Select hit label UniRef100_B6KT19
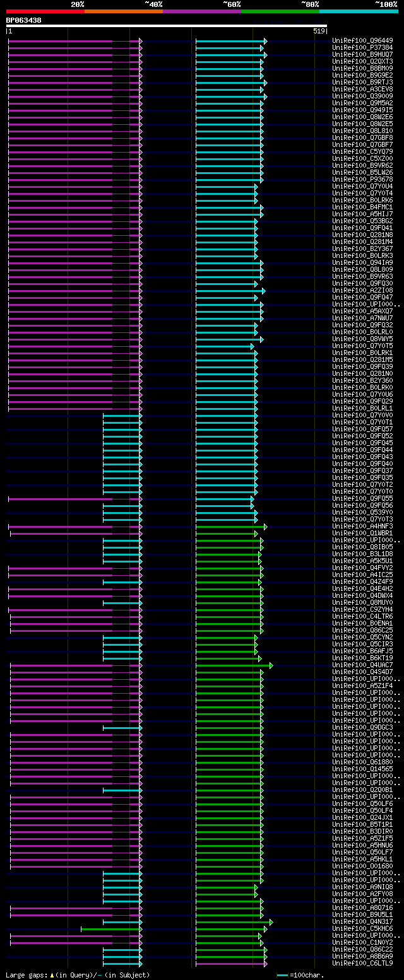 [362, 658]
